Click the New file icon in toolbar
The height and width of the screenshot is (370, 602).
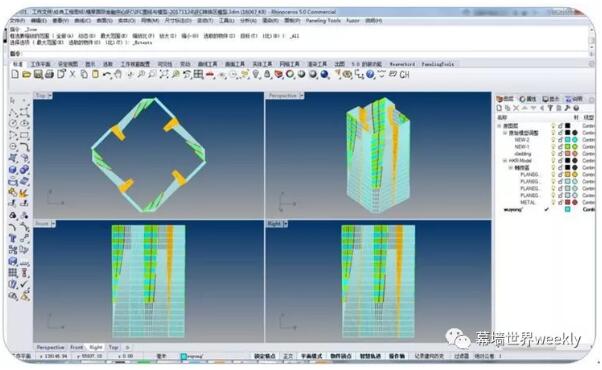15,74
